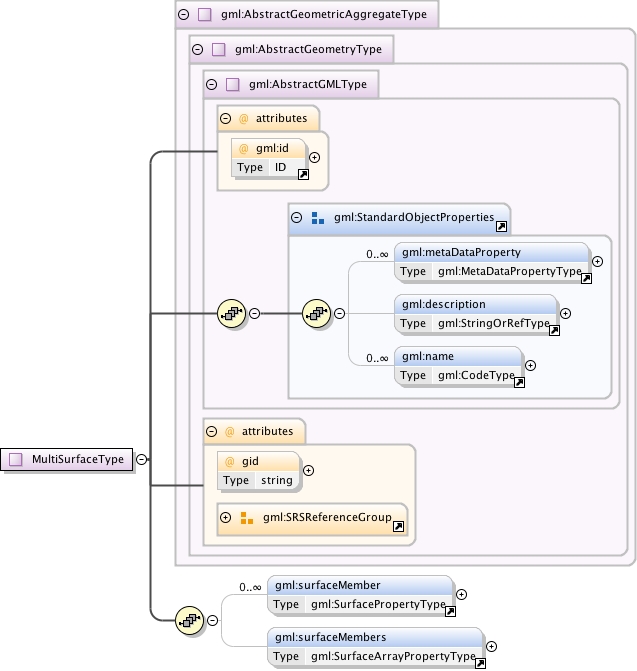Select the MultiSurfaceType root element

[x=67, y=459]
